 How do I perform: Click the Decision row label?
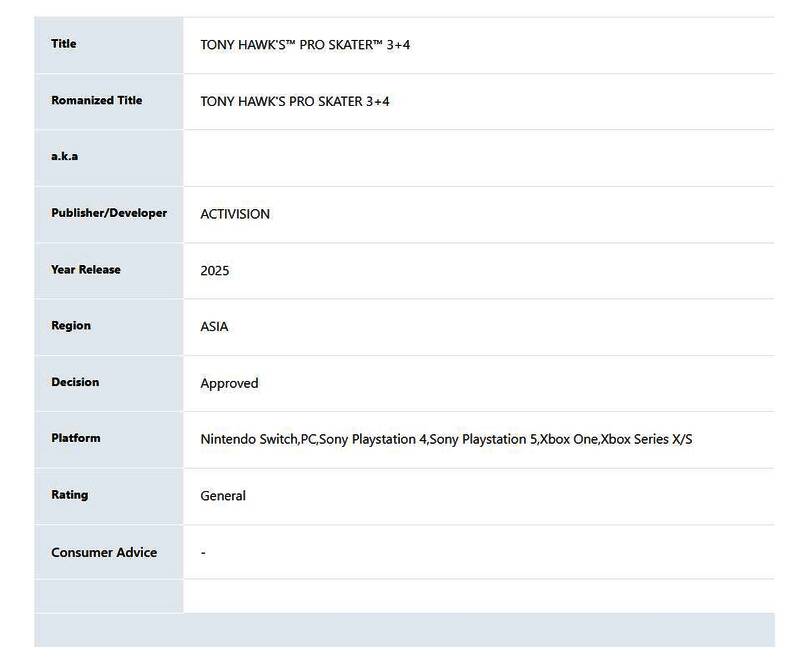(x=75, y=382)
